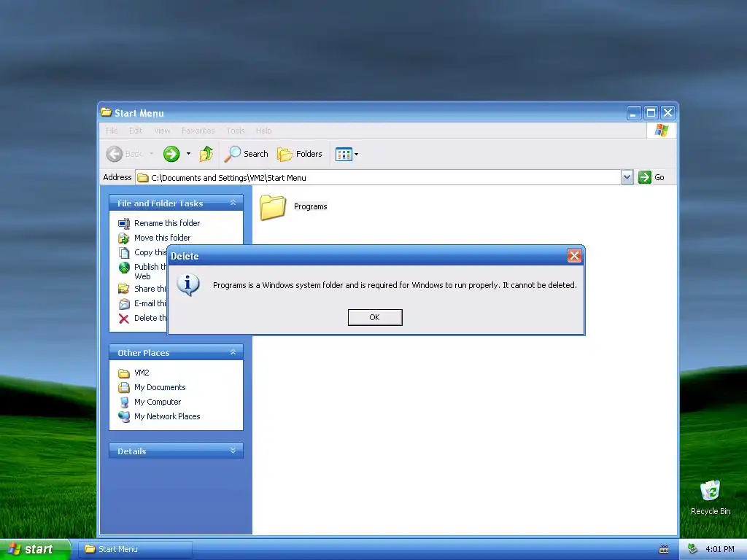The height and width of the screenshot is (560, 747).
Task: Click the Go button
Action: (651, 177)
